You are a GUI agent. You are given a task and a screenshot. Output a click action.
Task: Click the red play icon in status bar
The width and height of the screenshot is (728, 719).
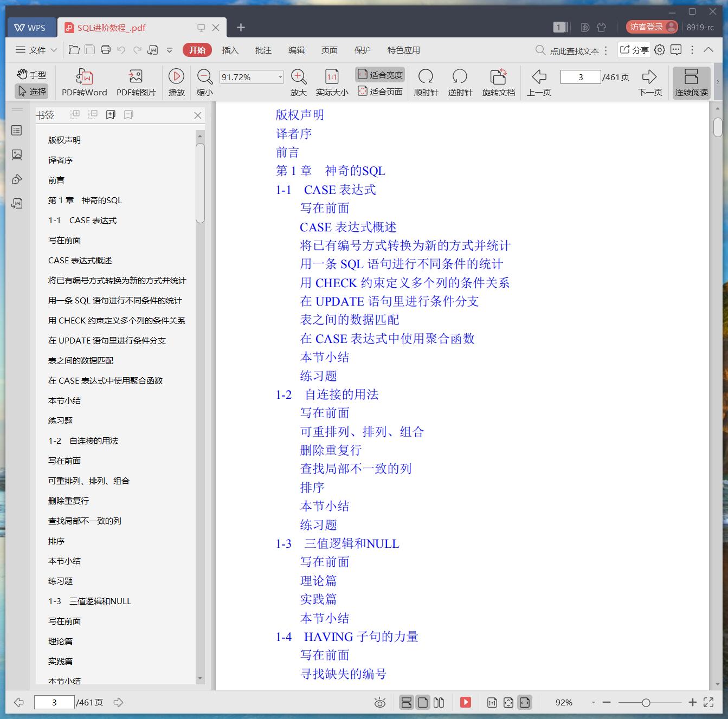466,702
